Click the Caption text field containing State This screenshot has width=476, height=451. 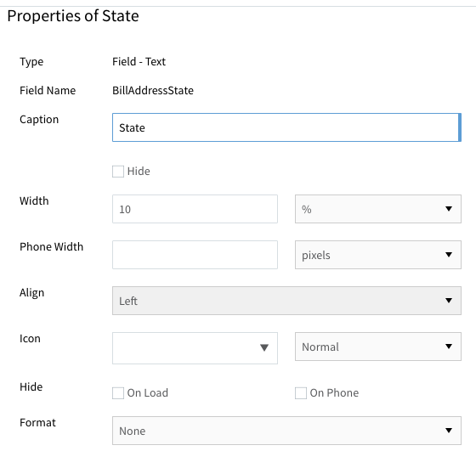coord(286,127)
